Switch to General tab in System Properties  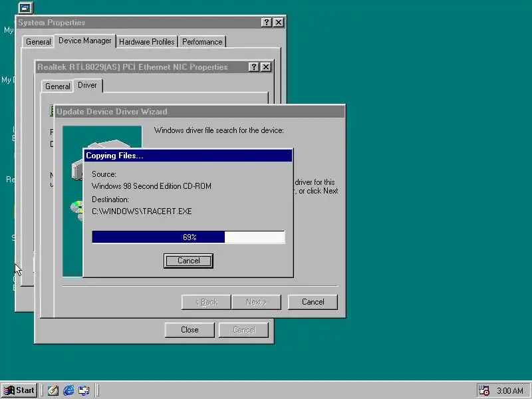[x=39, y=42]
